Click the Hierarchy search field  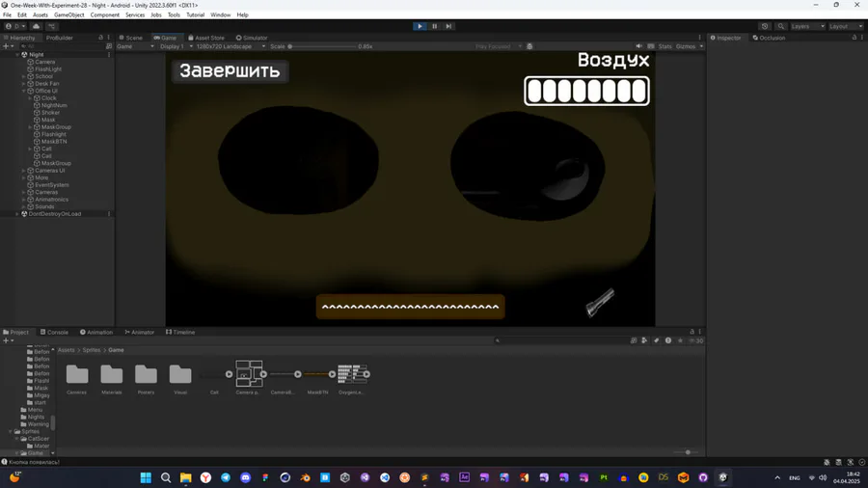62,46
